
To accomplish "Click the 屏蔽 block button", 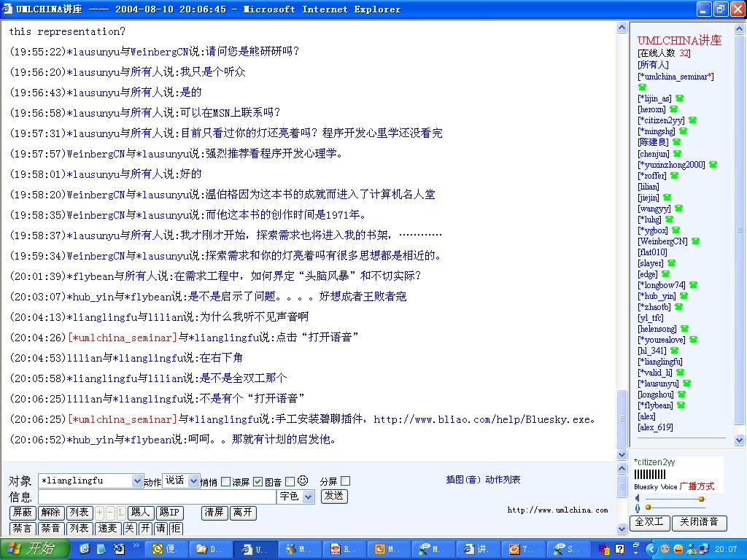I will pyautogui.click(x=23, y=513).
